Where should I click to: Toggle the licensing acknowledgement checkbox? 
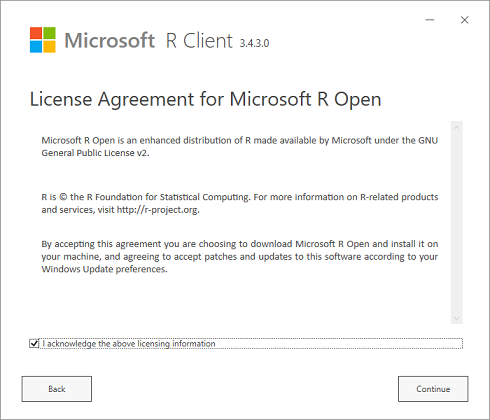coord(34,343)
